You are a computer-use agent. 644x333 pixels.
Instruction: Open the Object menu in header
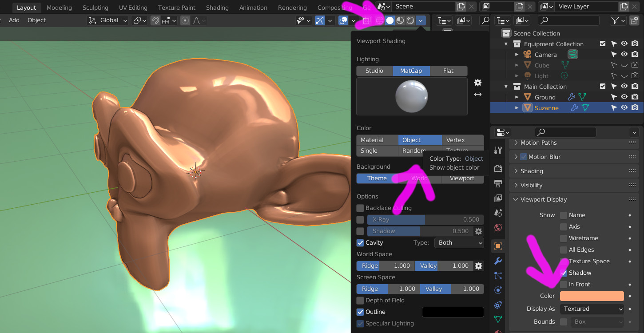click(x=36, y=20)
